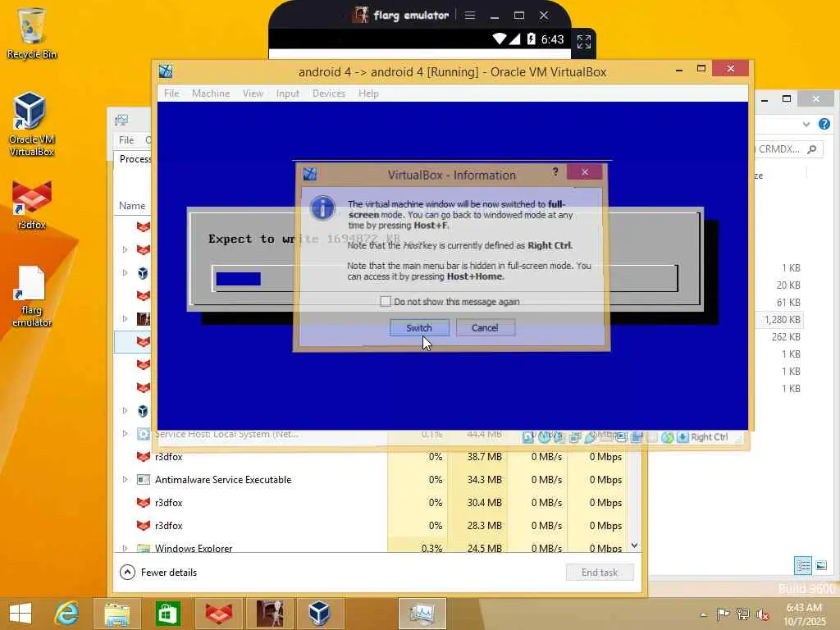Expand the Service Host: Local System row
The height and width of the screenshot is (630, 840).
tap(125, 433)
